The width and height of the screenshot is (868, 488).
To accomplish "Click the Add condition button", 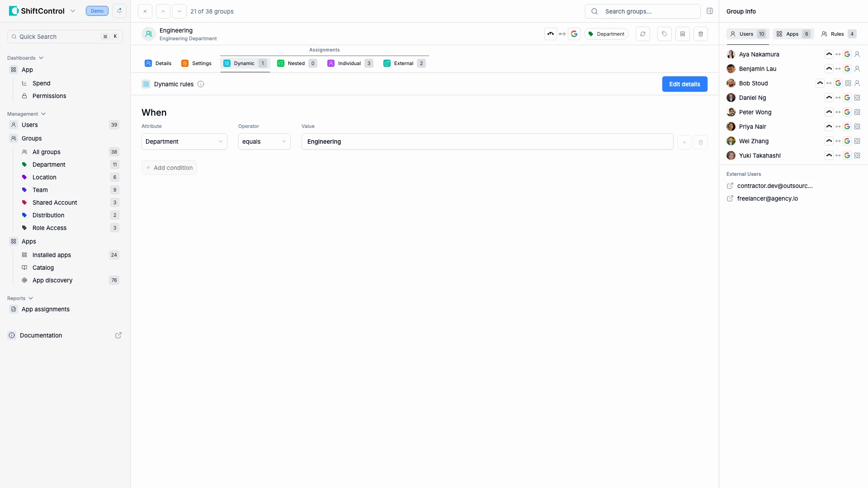I will click(169, 167).
